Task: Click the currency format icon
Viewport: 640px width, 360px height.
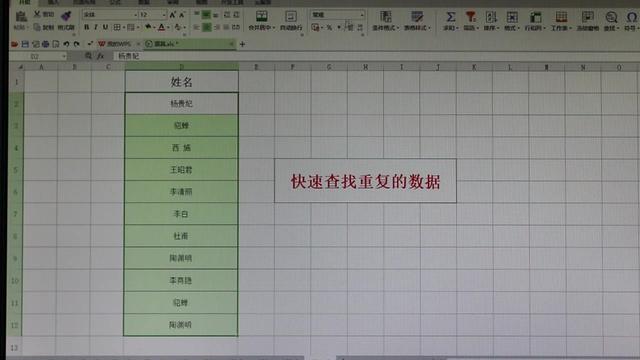Action: pyautogui.click(x=315, y=27)
